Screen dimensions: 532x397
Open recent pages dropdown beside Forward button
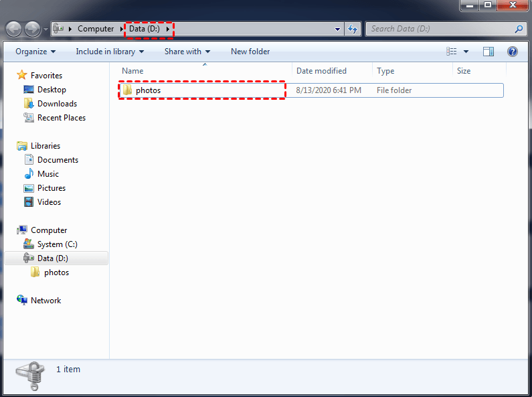pos(46,29)
